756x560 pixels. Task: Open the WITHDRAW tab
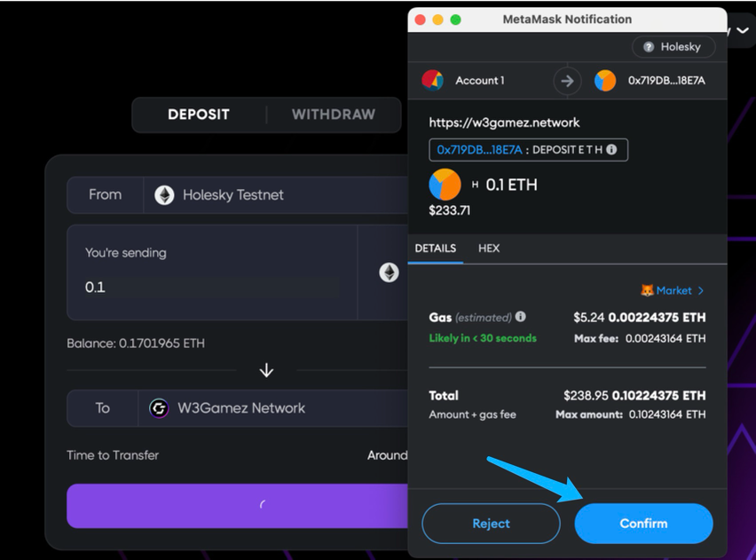pyautogui.click(x=334, y=114)
